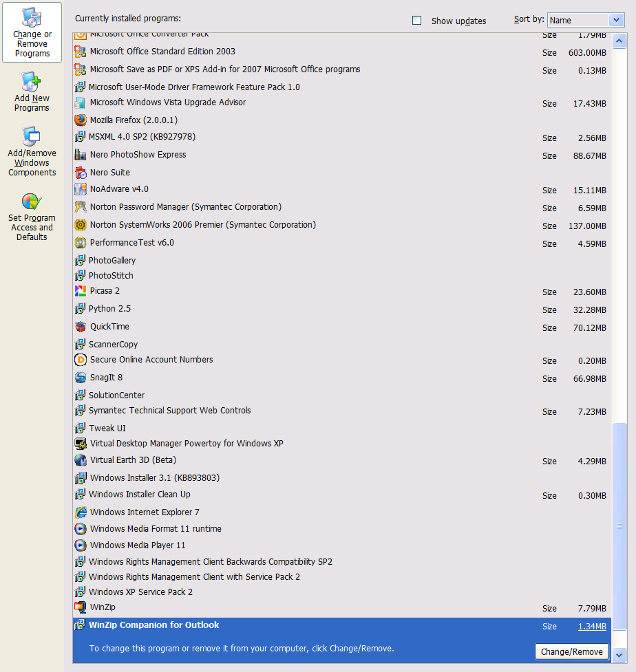This screenshot has width=636, height=672.
Task: Click the QuickTime icon
Action: [x=81, y=327]
